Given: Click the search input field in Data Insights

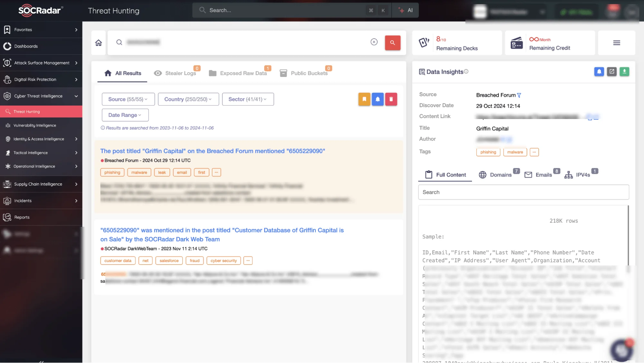Looking at the screenshot, I should [x=524, y=192].
